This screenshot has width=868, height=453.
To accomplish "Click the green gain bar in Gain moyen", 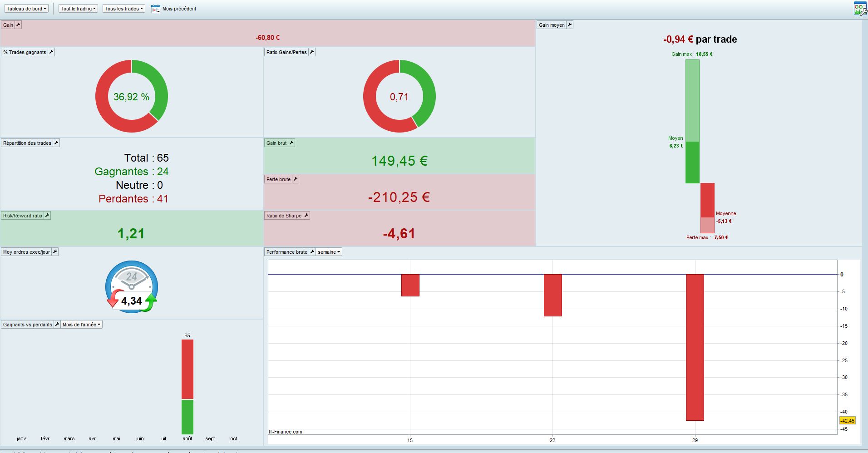I will (692, 121).
